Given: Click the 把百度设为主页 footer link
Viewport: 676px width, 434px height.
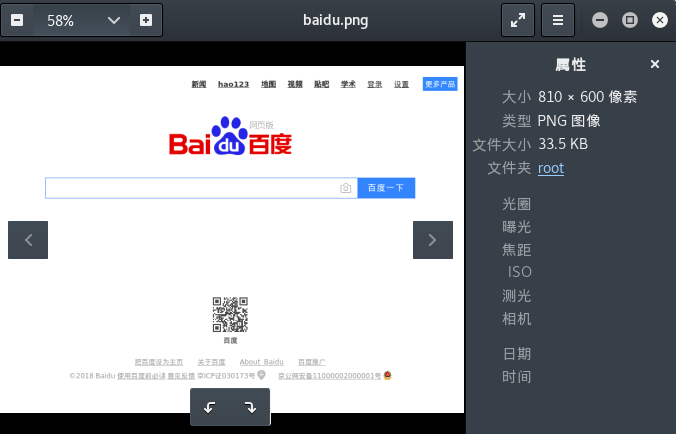Looking at the screenshot, I should click(159, 362).
